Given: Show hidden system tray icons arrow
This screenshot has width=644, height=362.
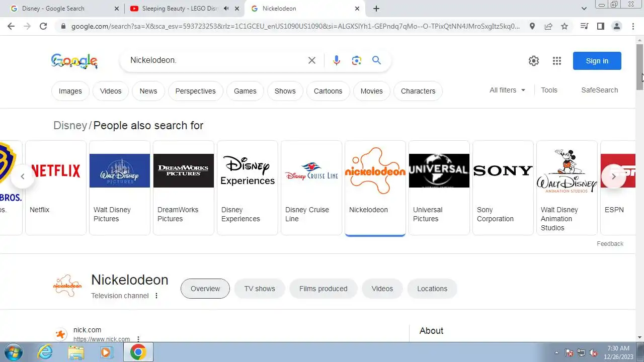Looking at the screenshot, I should [556, 352].
